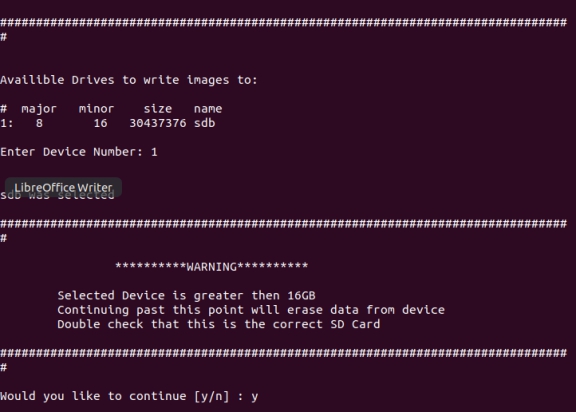Click the 30437376 size value
The width and height of the screenshot is (576, 412).
[x=158, y=123]
